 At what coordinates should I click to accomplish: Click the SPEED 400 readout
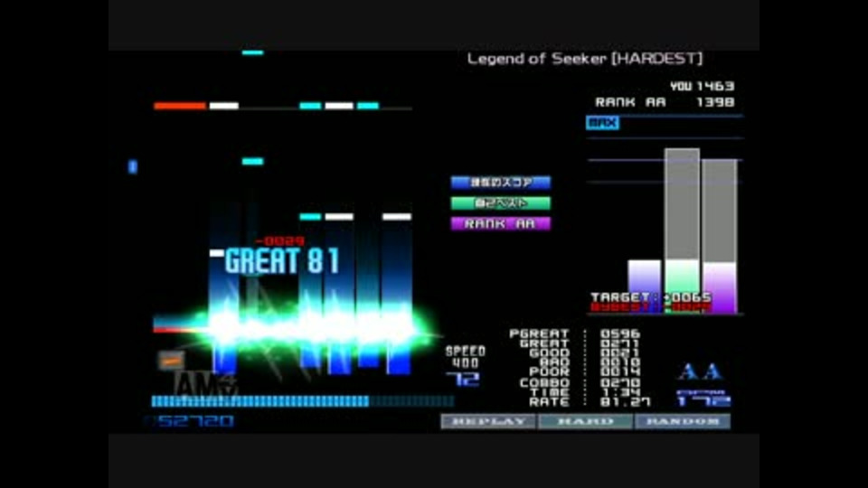[466, 357]
